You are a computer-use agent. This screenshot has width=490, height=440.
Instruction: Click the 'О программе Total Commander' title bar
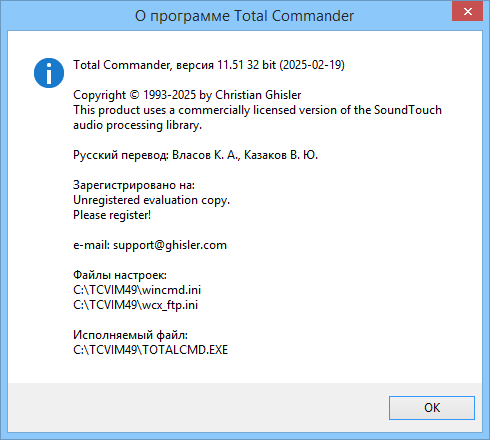244,16
